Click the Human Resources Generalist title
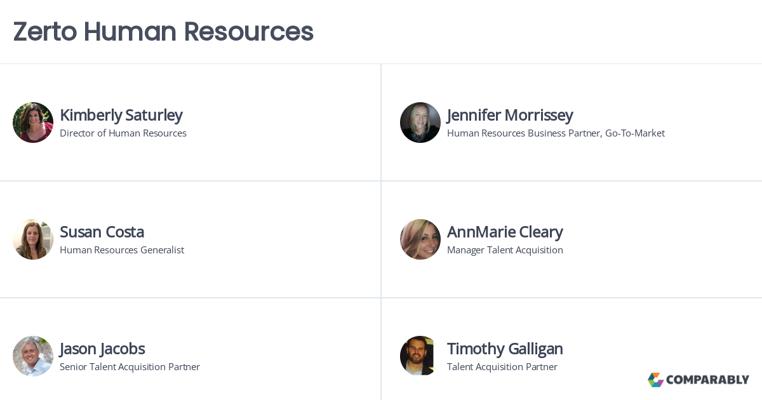762x400 pixels. (122, 250)
